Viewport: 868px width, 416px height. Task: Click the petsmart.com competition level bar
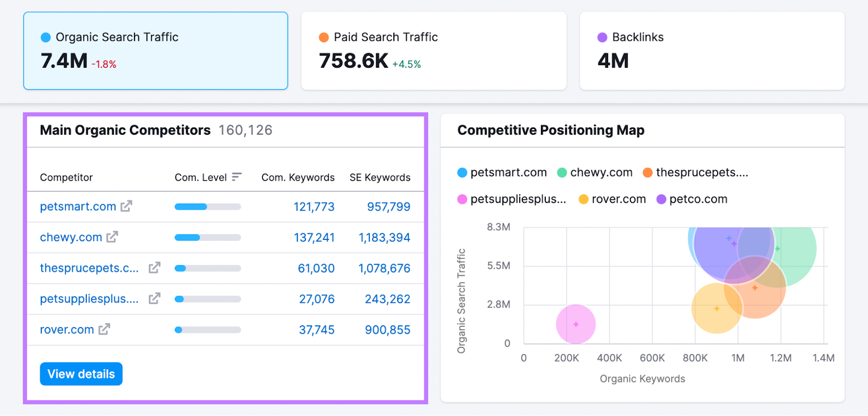[208, 206]
